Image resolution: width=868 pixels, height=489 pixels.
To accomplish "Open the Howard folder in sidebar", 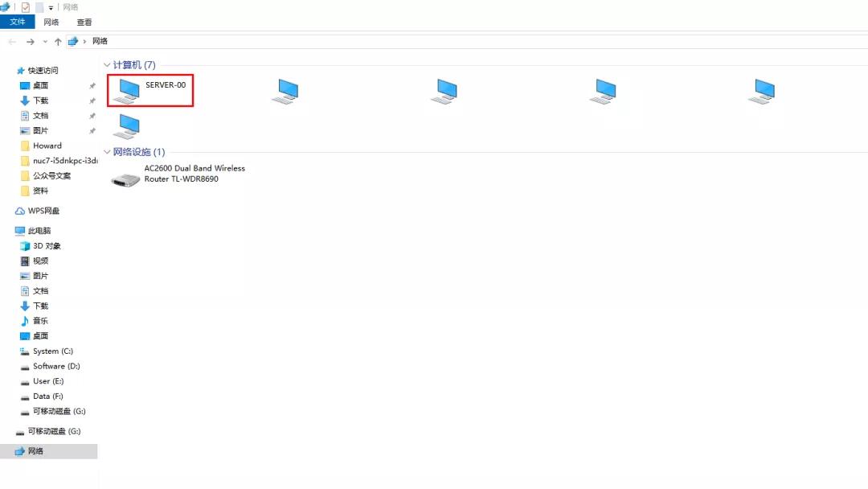I will pos(47,146).
